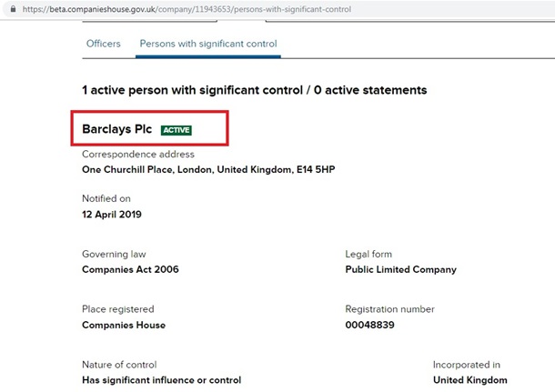The width and height of the screenshot is (555, 392).
Task: Click the Correspondence address label
Action: (137, 155)
